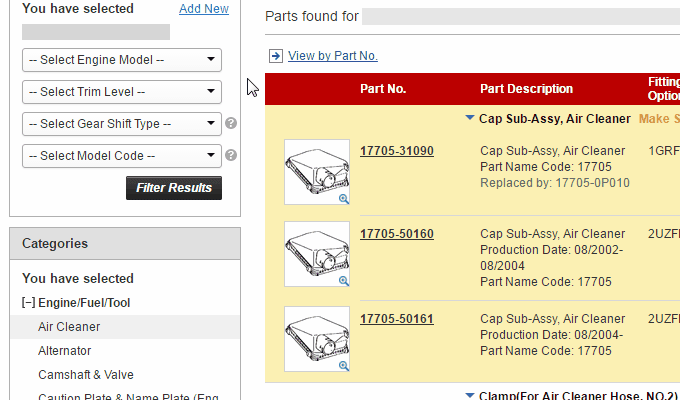
Task: Expand the Clamp (For Air Cleaner Hose) group
Action: [470, 396]
